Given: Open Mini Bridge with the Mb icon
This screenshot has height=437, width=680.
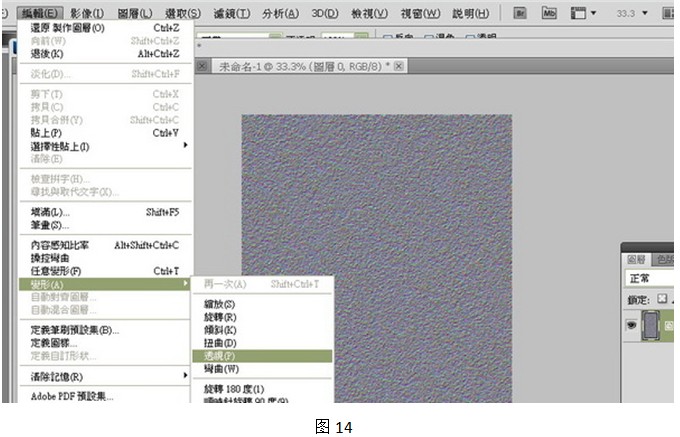Looking at the screenshot, I should [549, 13].
